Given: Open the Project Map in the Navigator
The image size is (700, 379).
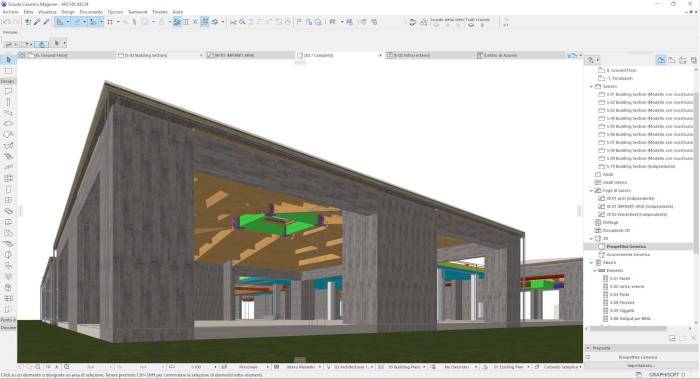Looking at the screenshot, I should click(661, 60).
